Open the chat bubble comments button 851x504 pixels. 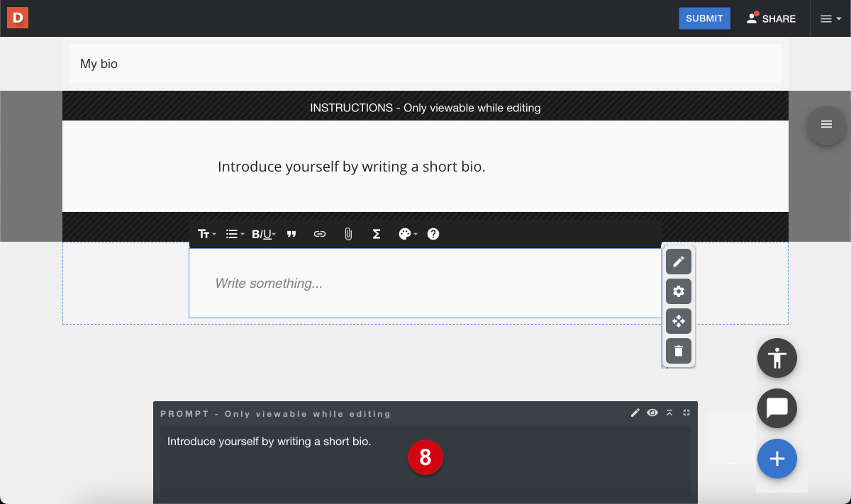[x=777, y=408]
